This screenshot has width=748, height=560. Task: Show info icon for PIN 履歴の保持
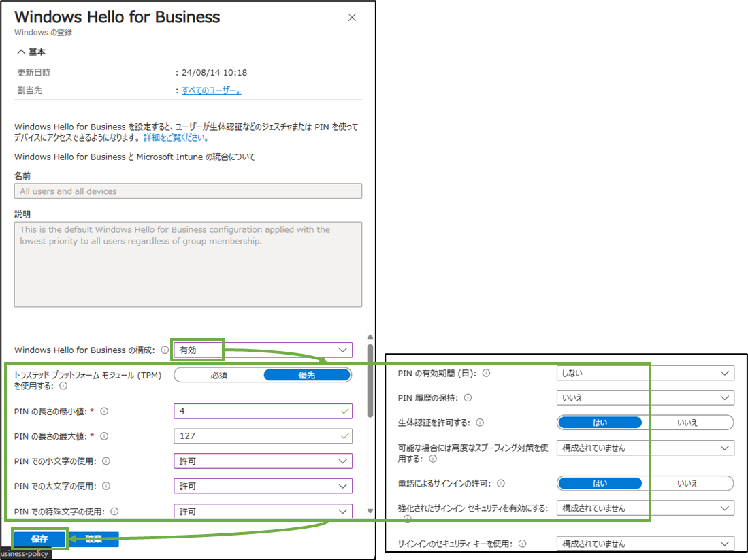tap(468, 398)
